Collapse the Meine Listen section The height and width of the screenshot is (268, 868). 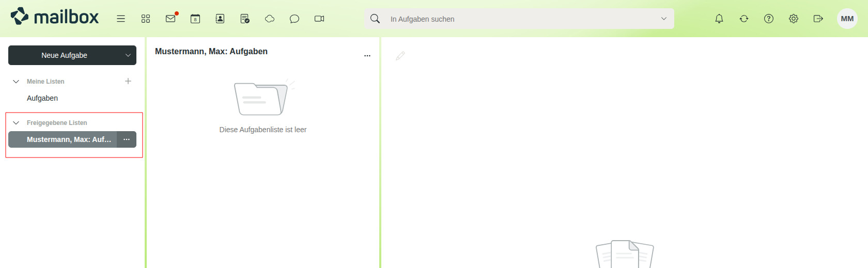[16, 82]
